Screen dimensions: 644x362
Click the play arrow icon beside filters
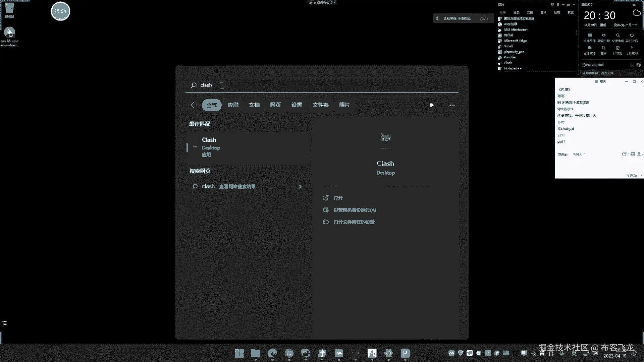click(432, 105)
